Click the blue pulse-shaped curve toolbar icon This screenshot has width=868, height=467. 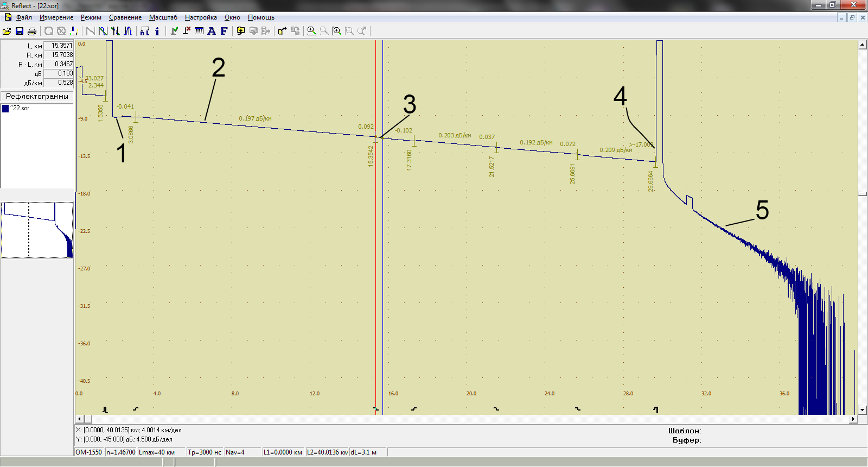128,31
